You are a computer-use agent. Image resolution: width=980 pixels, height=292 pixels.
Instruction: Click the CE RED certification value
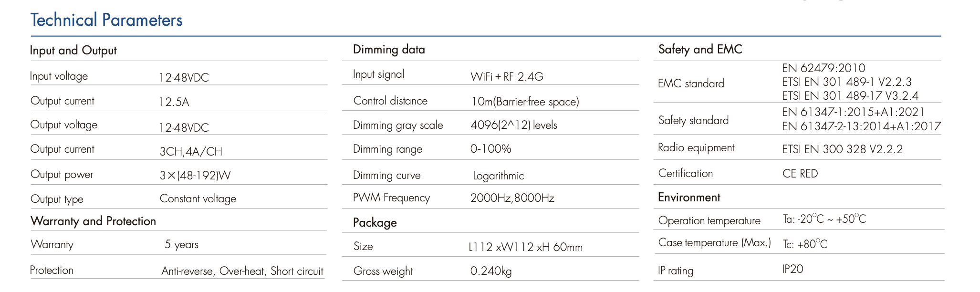[800, 174]
